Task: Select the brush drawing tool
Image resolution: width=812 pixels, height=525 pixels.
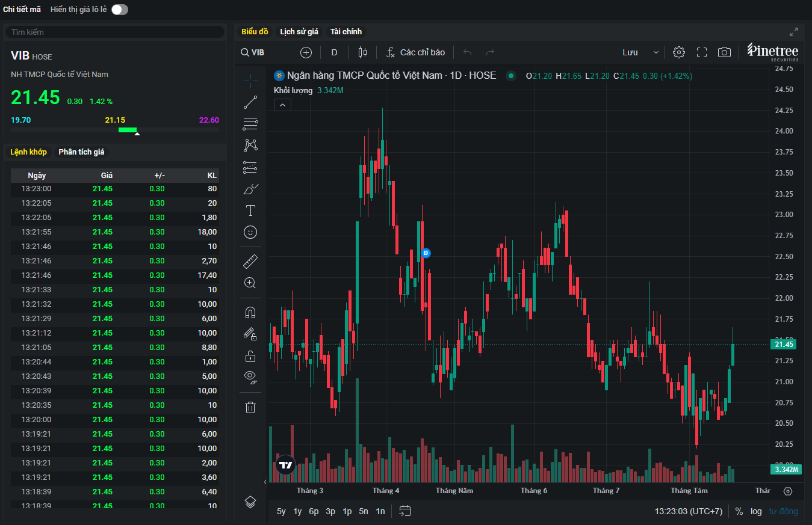Action: coord(250,189)
